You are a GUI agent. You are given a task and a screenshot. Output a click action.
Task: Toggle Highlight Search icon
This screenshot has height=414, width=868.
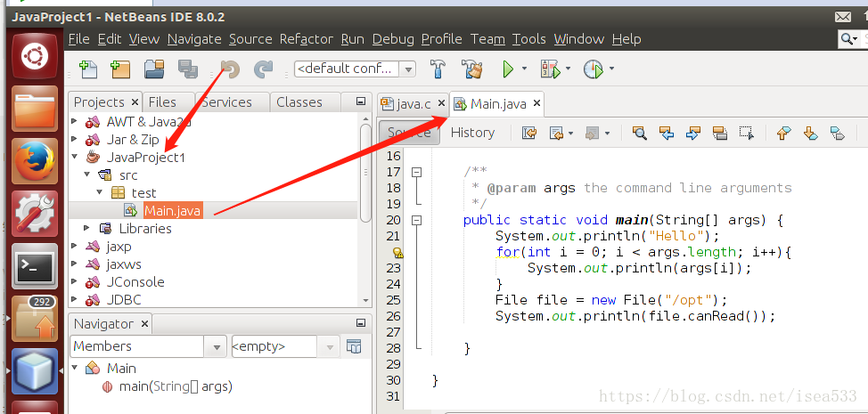click(720, 133)
